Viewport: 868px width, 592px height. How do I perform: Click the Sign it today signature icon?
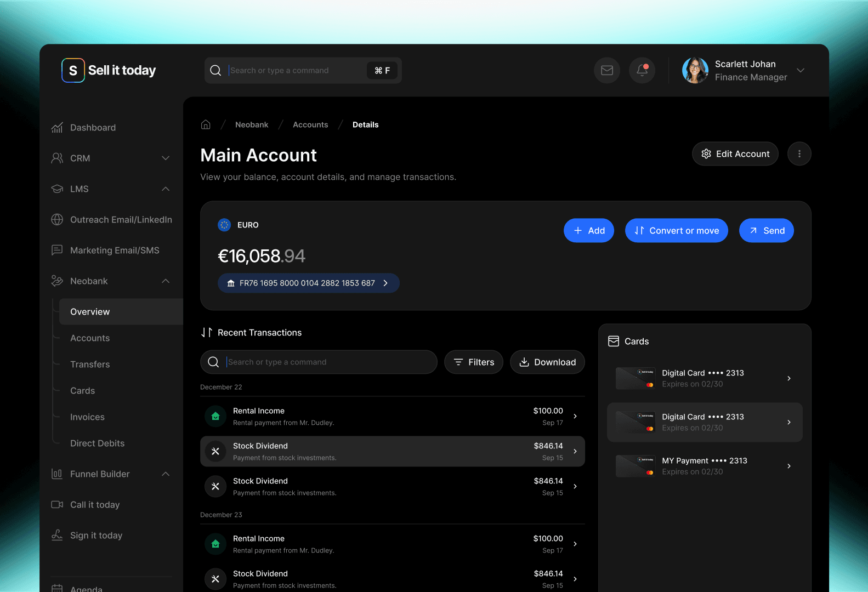point(57,536)
